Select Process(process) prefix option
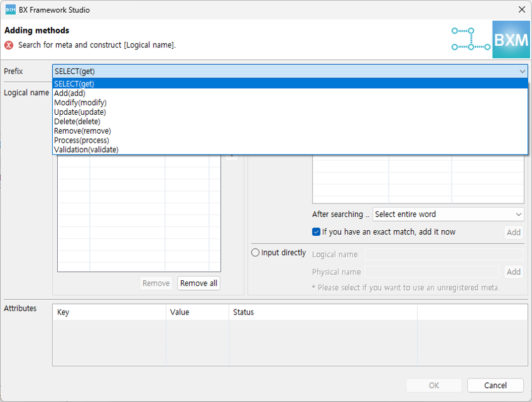532x402 pixels. [81, 140]
